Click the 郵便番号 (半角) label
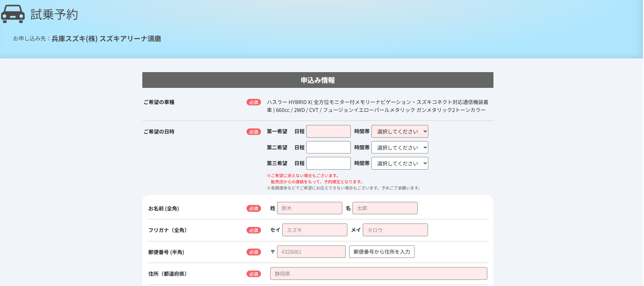Viewport: 644px width, 286px height. tap(166, 252)
